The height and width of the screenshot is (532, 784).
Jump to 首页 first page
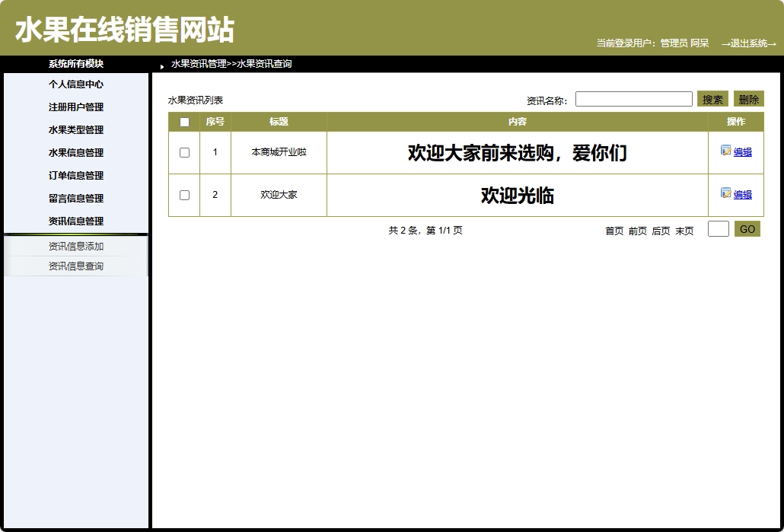click(613, 230)
